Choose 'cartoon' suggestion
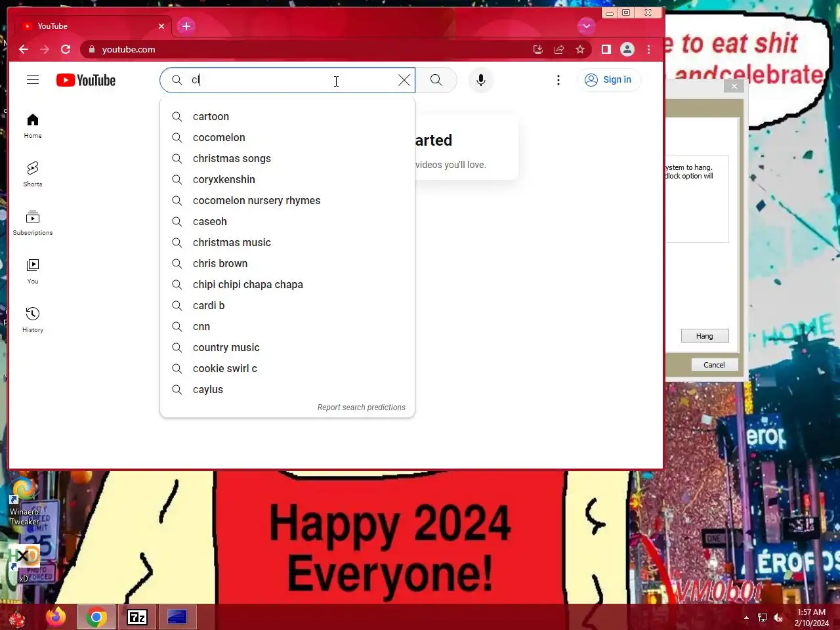This screenshot has height=630, width=840. pyautogui.click(x=287, y=116)
